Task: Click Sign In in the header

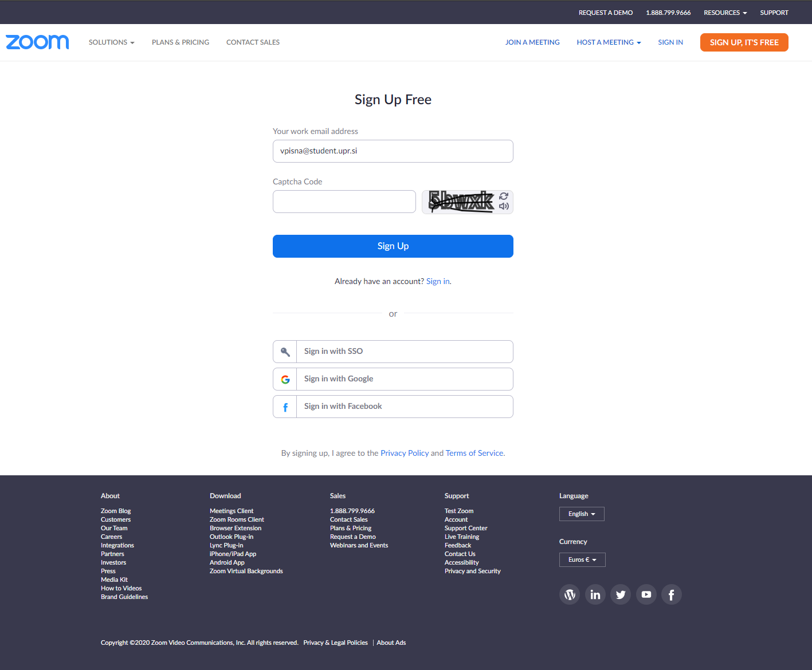Action: 670,42
